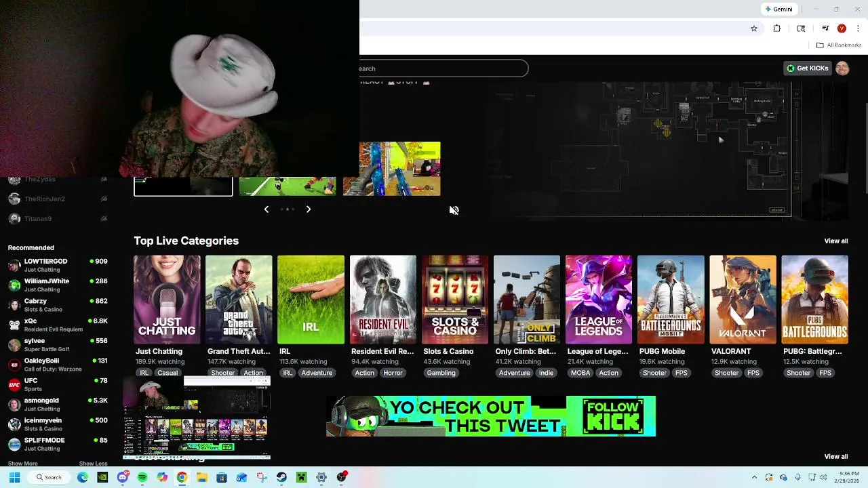The image size is (868, 488).
Task: Click the Horror tag
Action: pos(393,373)
